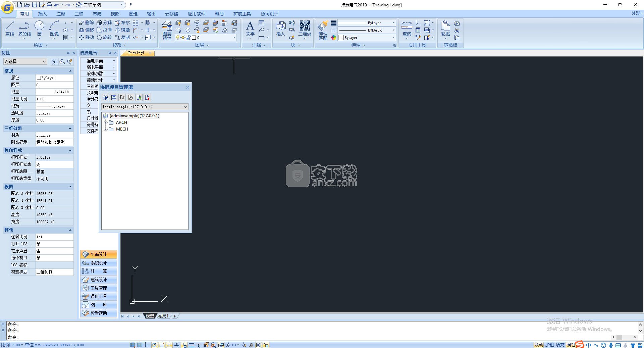Click the 颜色 ByLayer swatch in 特性 panel
Screen dimensions: 644x348
click(x=39, y=78)
